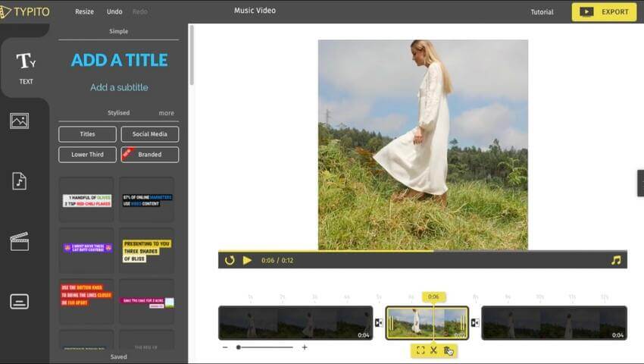Click the video progress bar
The image size is (644, 364).
pyautogui.click(x=423, y=250)
